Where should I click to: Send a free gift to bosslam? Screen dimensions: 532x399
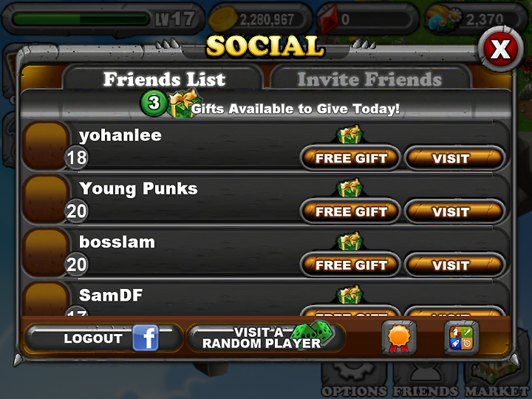(350, 265)
